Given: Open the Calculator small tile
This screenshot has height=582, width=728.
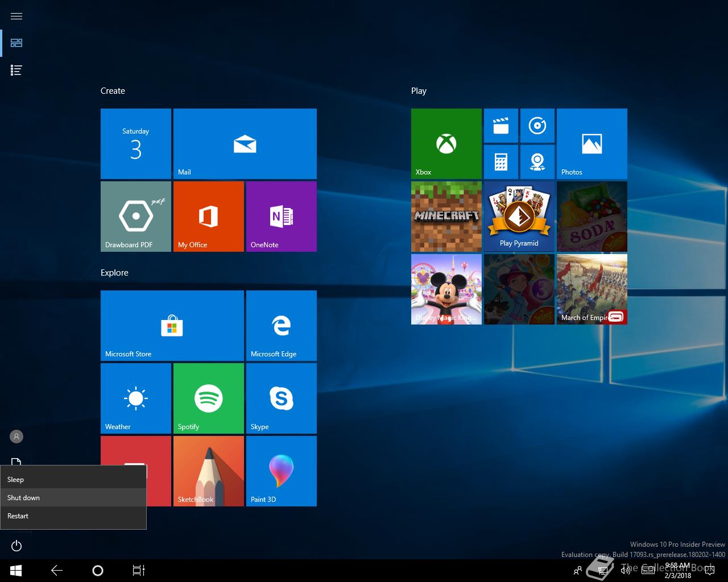Looking at the screenshot, I should [501, 162].
